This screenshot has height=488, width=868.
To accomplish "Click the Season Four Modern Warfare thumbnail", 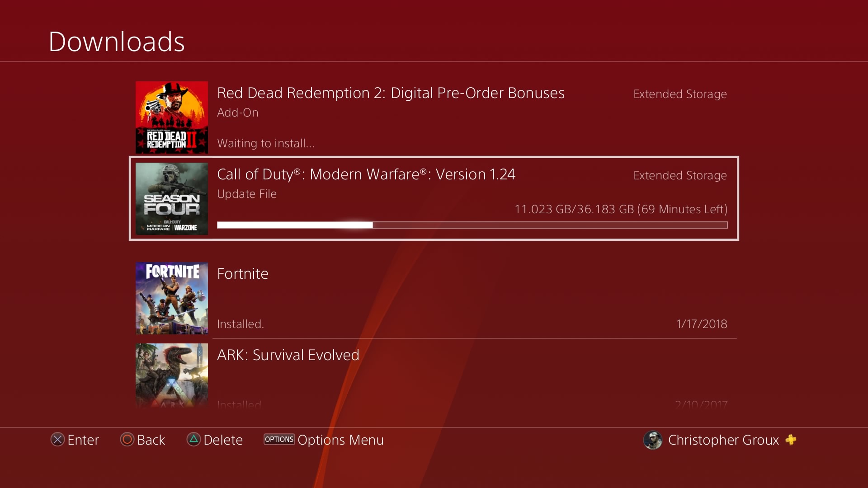I will point(172,198).
